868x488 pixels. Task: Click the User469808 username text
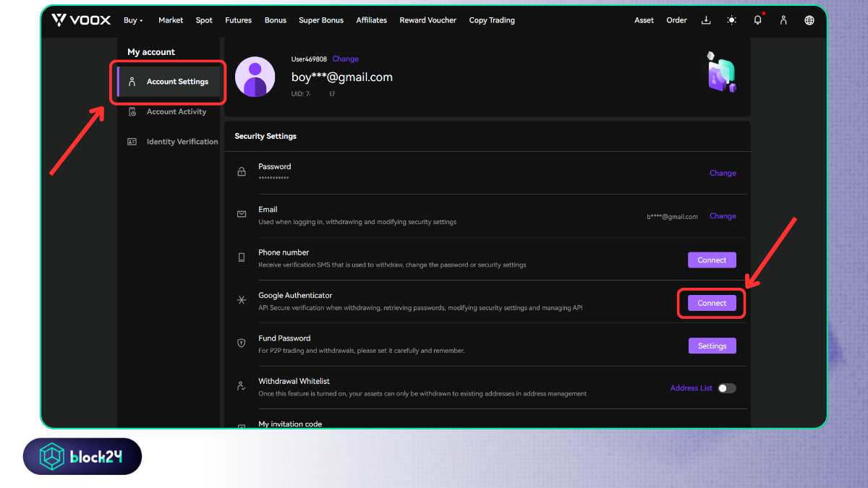pos(309,59)
